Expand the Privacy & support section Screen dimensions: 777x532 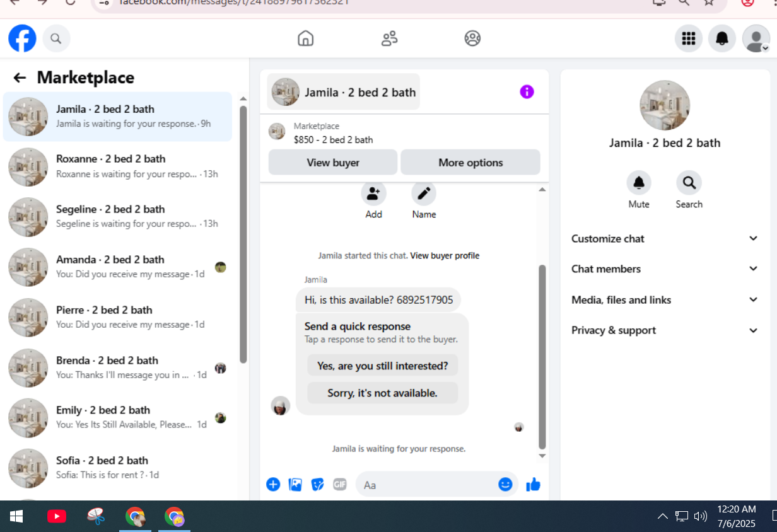point(665,330)
